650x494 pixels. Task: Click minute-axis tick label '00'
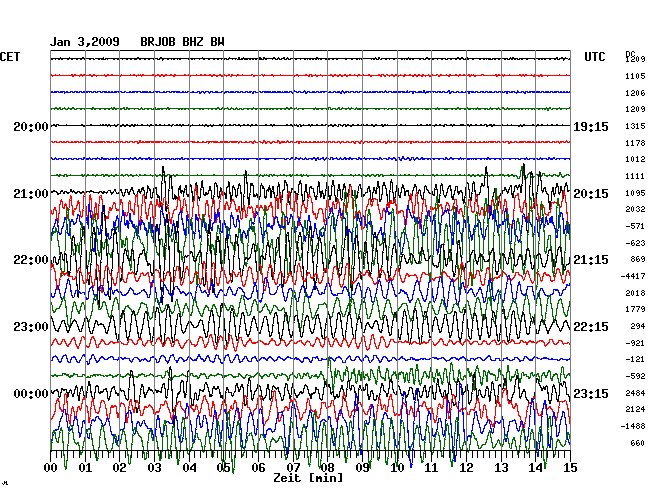coord(51,468)
